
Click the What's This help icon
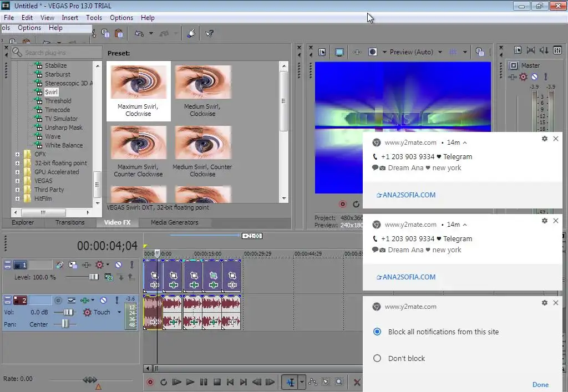coord(209,33)
